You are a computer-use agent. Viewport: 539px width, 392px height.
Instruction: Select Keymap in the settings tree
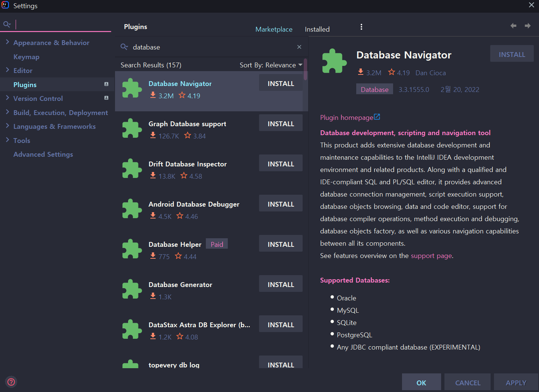click(x=26, y=57)
